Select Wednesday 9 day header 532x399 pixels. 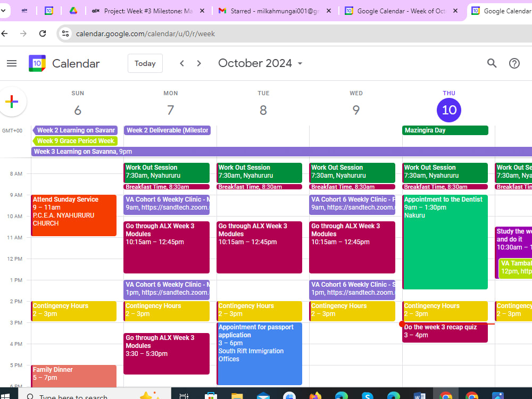[356, 110]
